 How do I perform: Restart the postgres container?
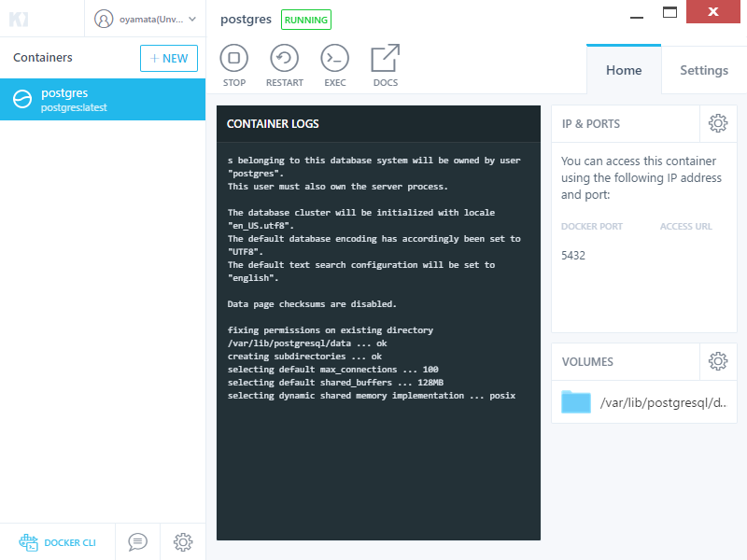(x=285, y=65)
